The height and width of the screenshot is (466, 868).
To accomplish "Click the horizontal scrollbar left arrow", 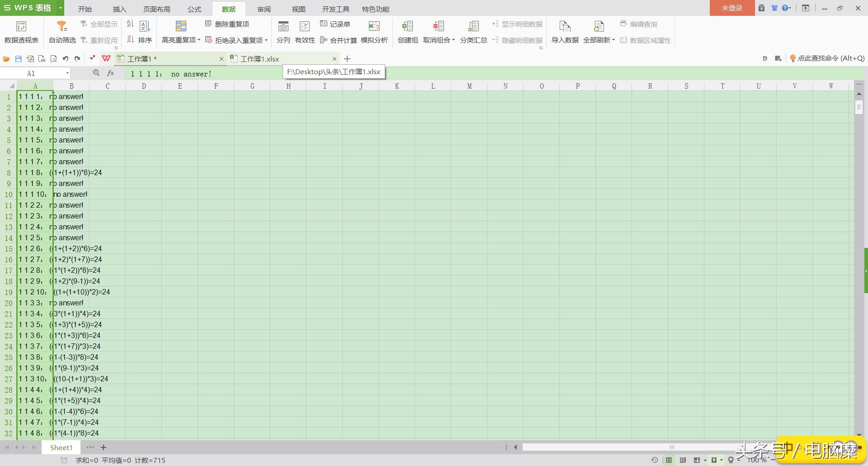I will [x=515, y=447].
